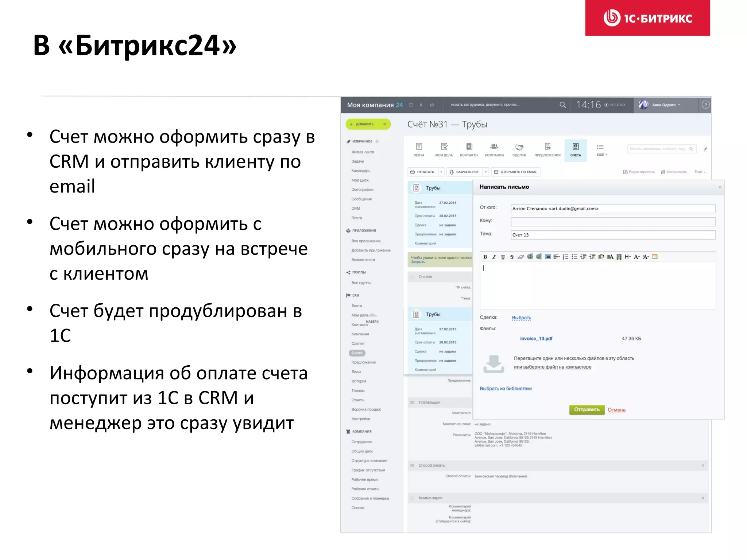Click the Выбрать deal link
This screenshot has height=560, width=747.
521,318
